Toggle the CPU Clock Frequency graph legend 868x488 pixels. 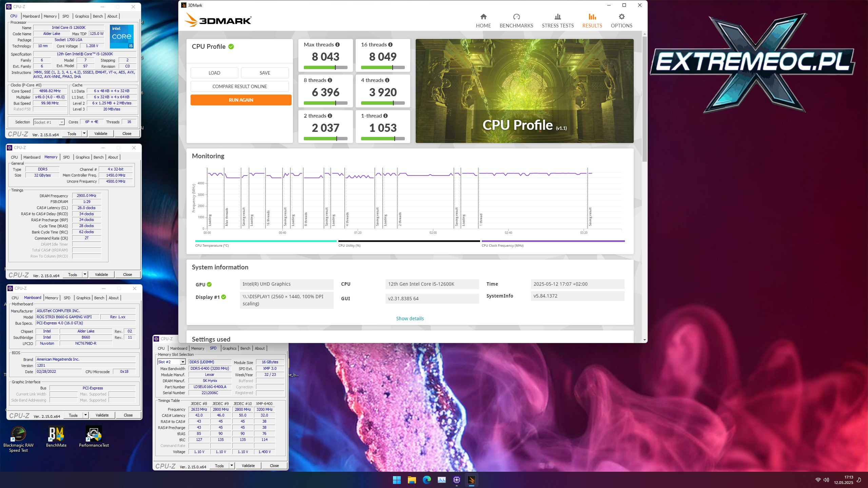point(553,243)
